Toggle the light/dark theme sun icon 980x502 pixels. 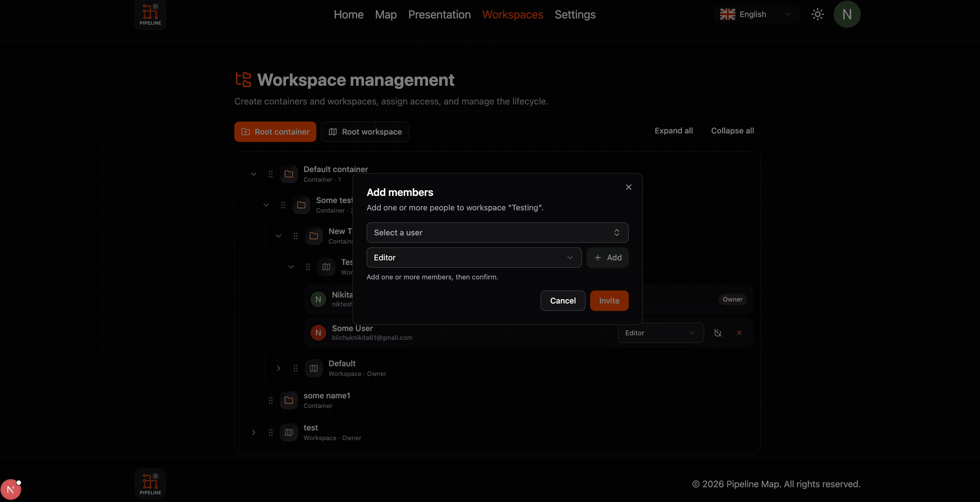click(x=817, y=14)
